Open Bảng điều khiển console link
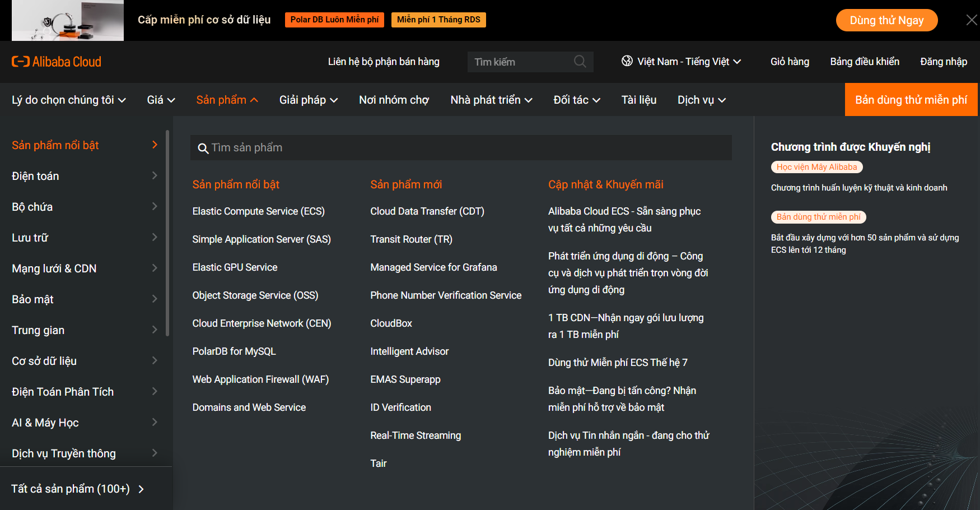This screenshot has width=980, height=510. (865, 62)
